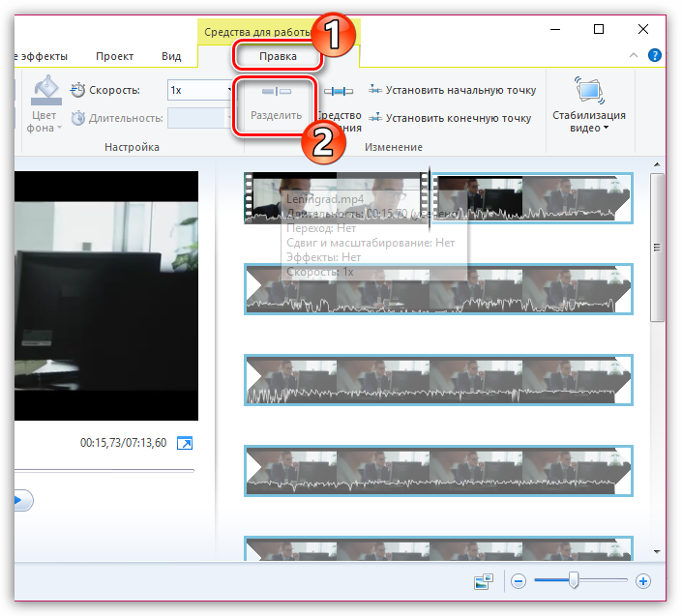Close the Movie Maker window
The width and height of the screenshot is (682, 616).
pyautogui.click(x=643, y=29)
